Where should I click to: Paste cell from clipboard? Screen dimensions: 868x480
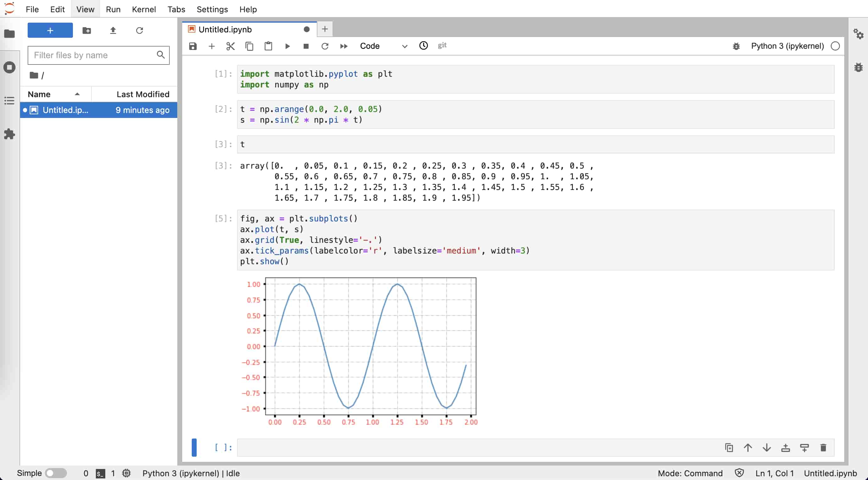pyautogui.click(x=268, y=46)
